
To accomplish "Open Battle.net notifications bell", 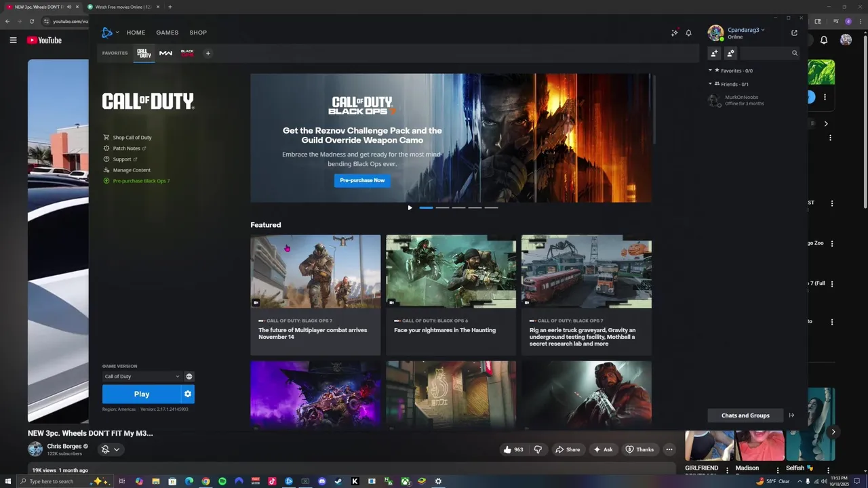I will pos(688,33).
